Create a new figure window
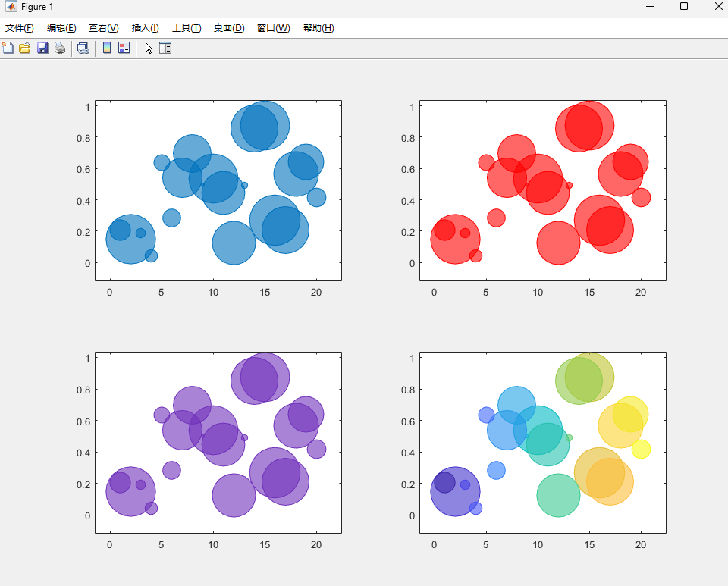 [8, 48]
